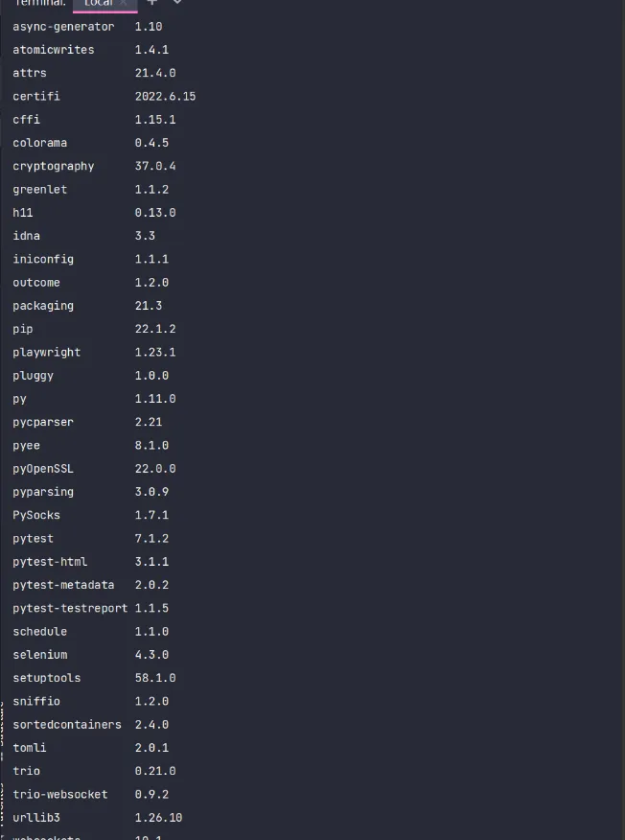Click the sortedcontainers package name

point(67,725)
